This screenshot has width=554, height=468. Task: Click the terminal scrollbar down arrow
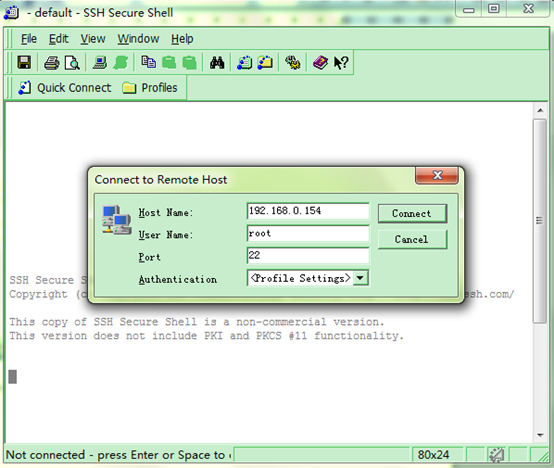pyautogui.click(x=540, y=435)
